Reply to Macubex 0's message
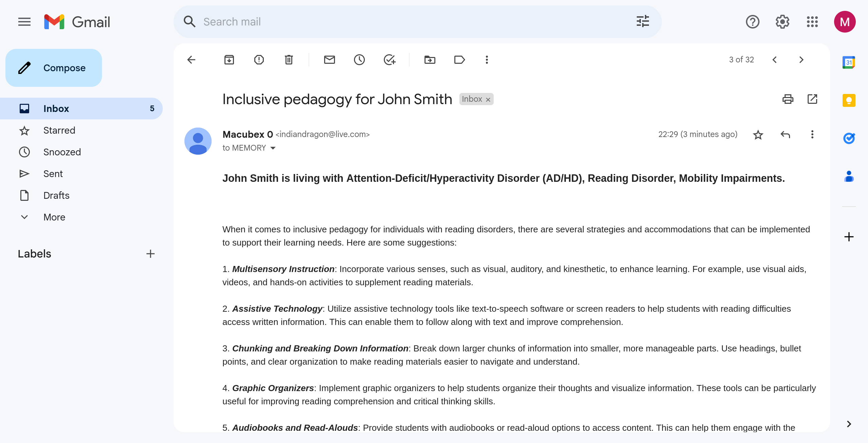 (x=785, y=135)
